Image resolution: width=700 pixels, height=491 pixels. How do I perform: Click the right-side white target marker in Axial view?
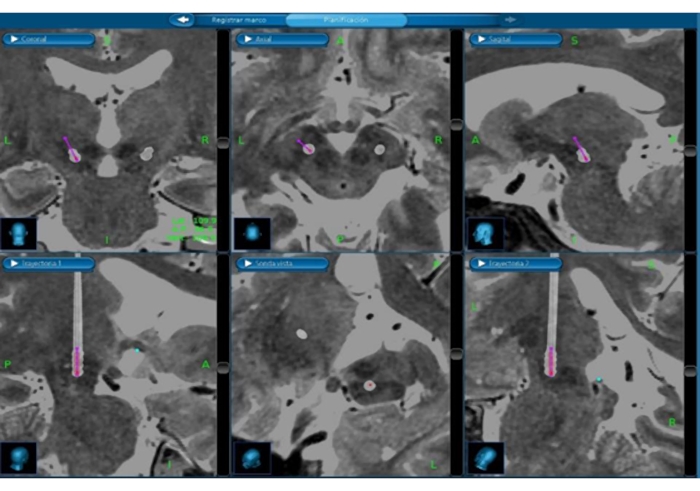tap(379, 150)
